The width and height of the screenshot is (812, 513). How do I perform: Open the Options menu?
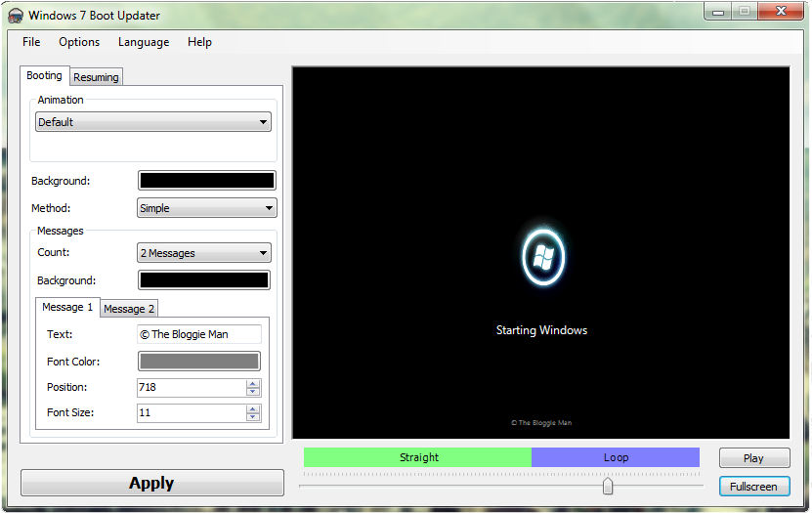pos(79,42)
